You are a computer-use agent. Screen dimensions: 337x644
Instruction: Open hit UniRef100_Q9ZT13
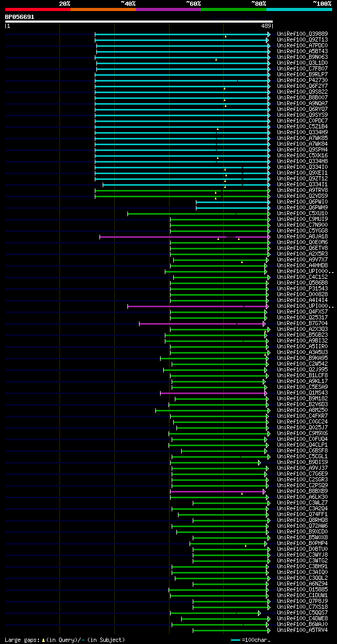click(302, 39)
